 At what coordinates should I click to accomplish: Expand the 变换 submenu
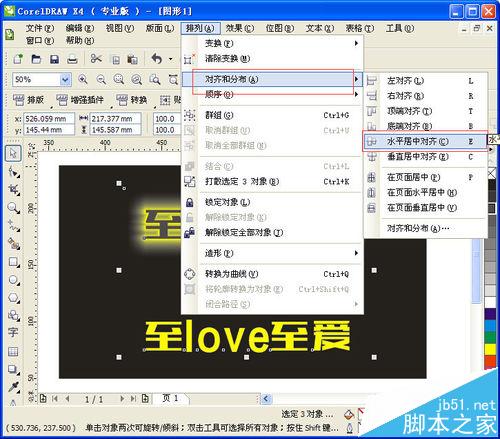pyautogui.click(x=272, y=43)
